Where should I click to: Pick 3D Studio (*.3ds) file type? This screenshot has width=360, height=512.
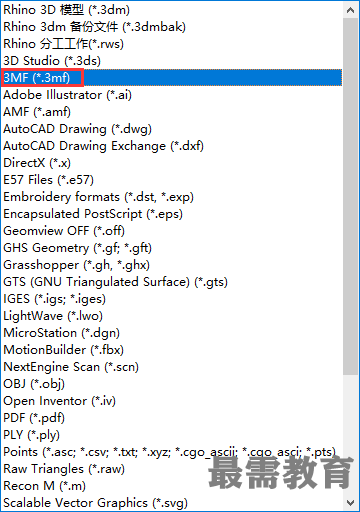click(172, 61)
